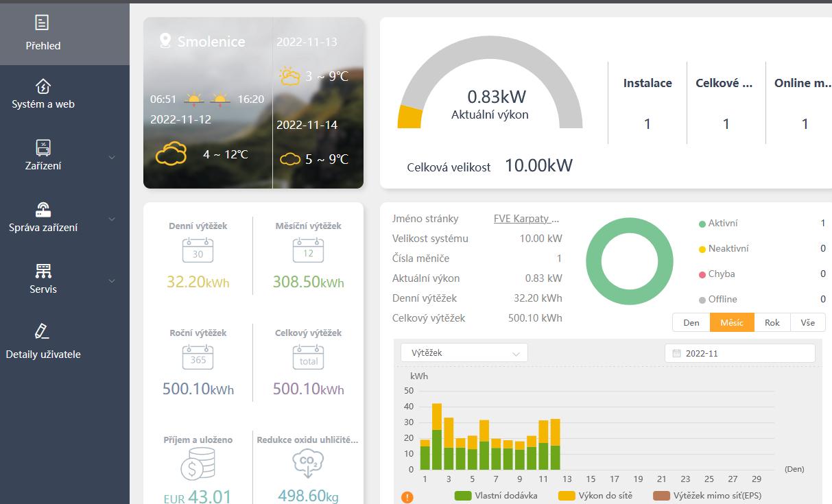The height and width of the screenshot is (504, 832).
Task: Expand the Zařízení sidebar submenu chevron
Action: click(112, 158)
